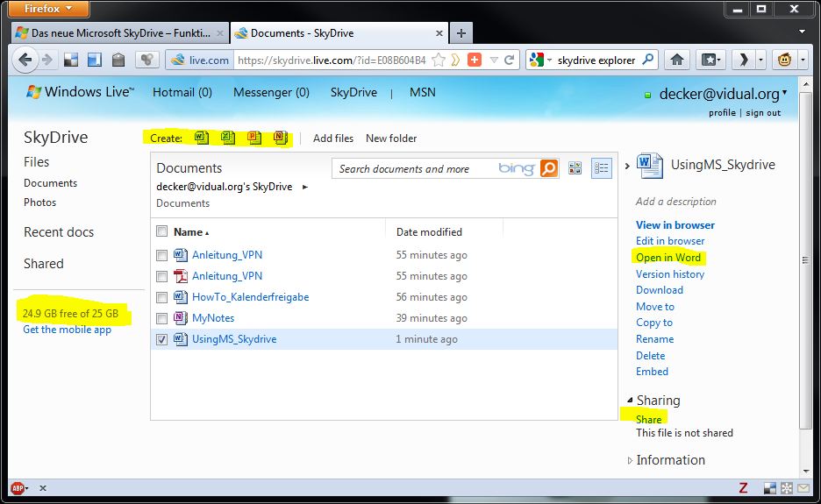Click the Bing search button
Viewport: 821px width, 504px height.
(549, 168)
